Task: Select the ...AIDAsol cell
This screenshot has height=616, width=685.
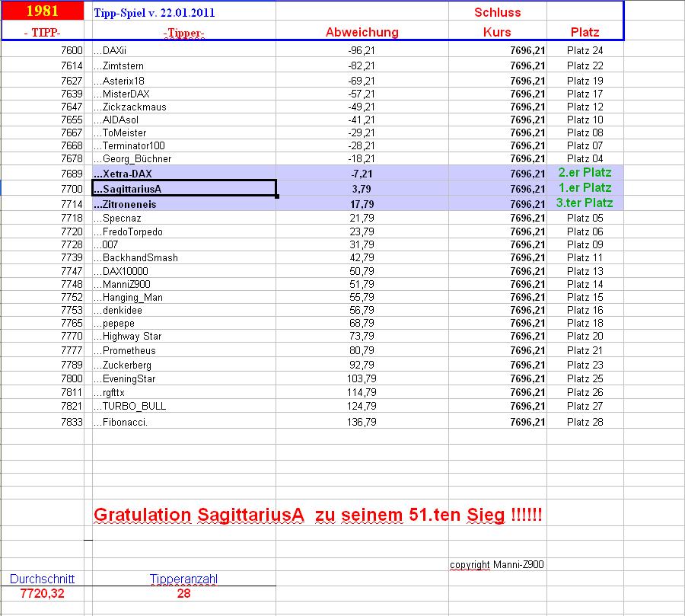Action: (x=184, y=120)
